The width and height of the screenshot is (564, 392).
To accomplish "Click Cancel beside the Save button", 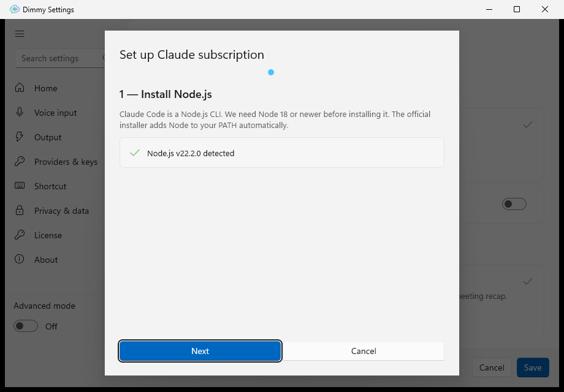I will click(x=491, y=367).
